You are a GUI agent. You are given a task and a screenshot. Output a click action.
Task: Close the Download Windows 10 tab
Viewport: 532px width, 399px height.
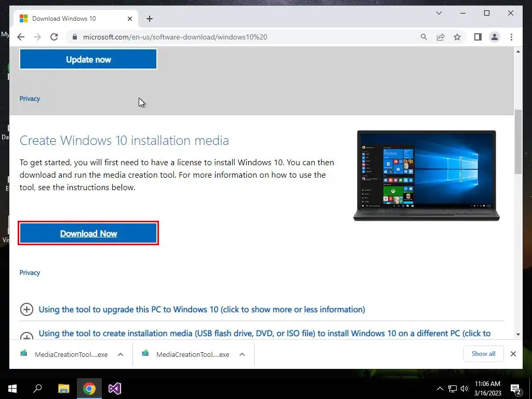coord(129,19)
